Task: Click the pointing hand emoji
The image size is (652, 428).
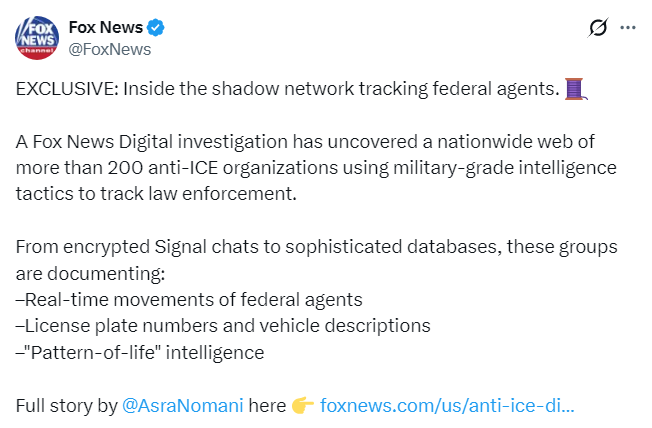Action: pyautogui.click(x=303, y=406)
